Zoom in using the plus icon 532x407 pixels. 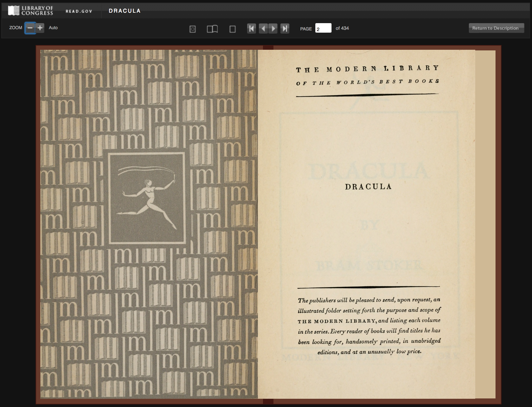(x=39, y=28)
